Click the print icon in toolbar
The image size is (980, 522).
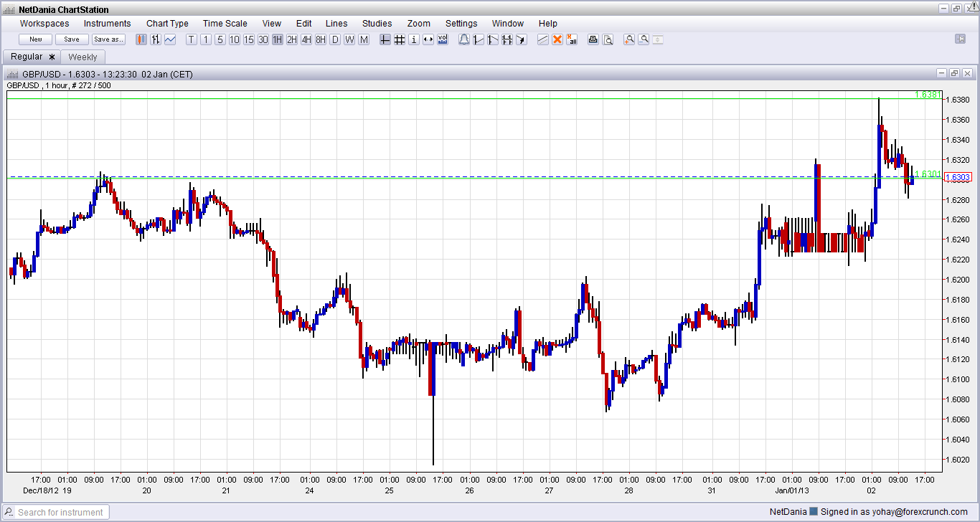593,39
